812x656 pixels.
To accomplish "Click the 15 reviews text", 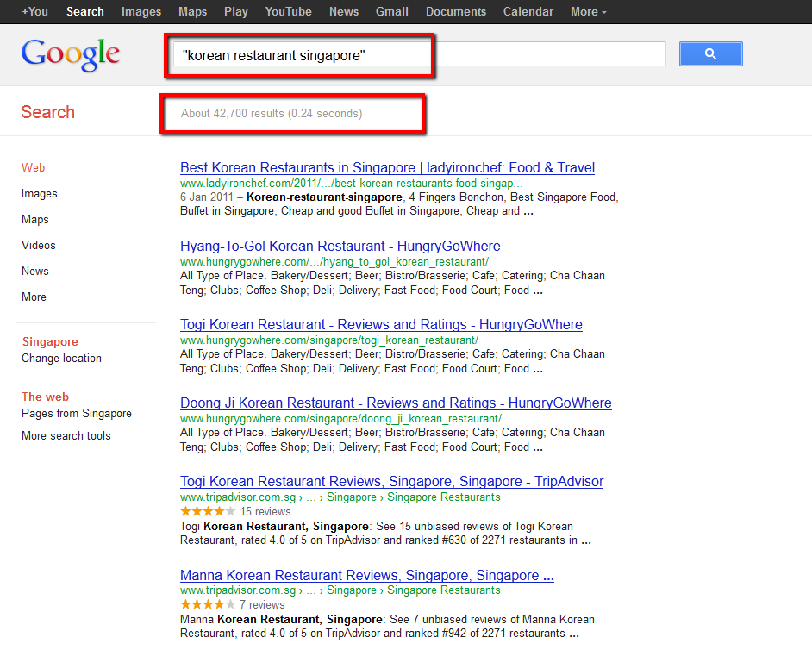I will click(x=265, y=511).
